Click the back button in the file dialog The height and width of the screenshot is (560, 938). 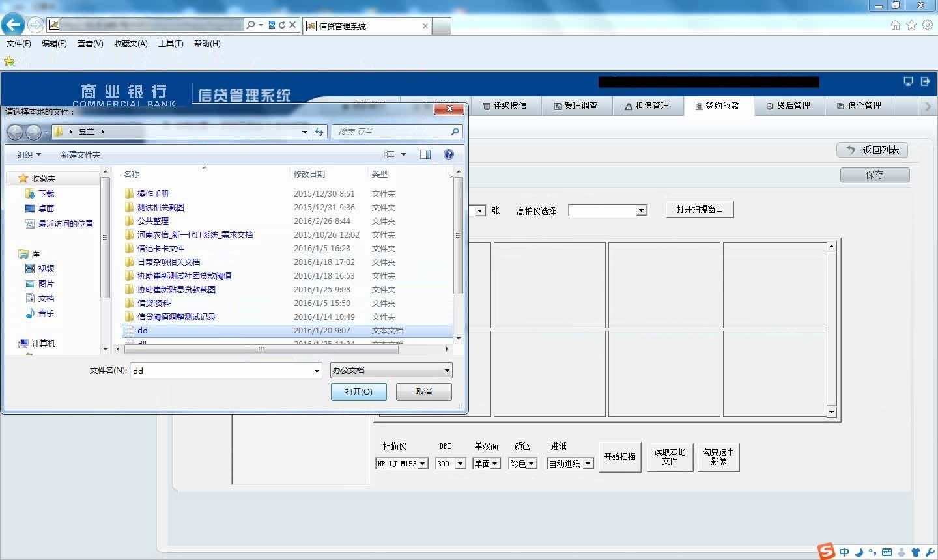[x=15, y=132]
